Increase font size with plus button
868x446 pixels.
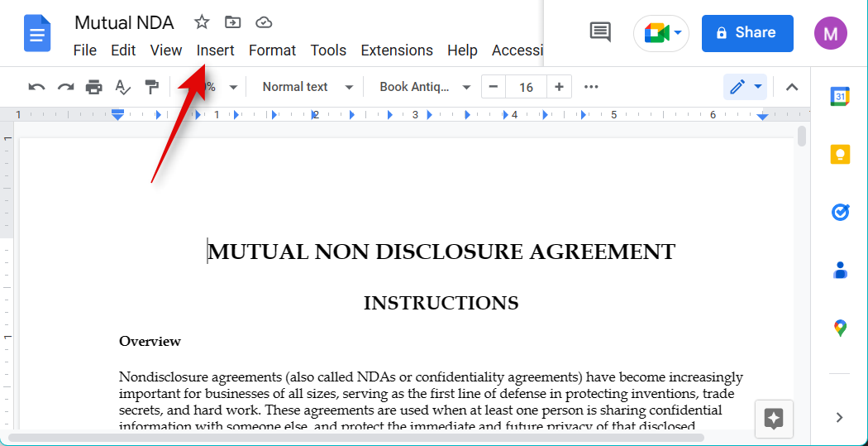tap(560, 87)
